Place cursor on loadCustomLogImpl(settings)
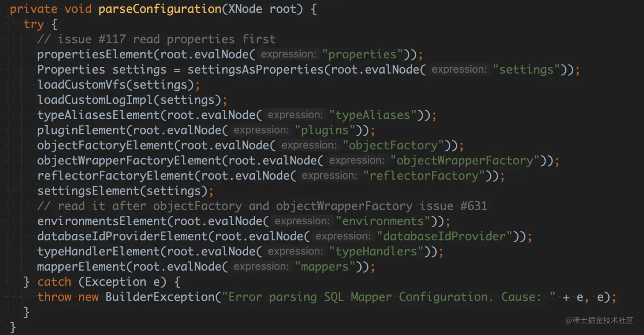This screenshot has width=644, height=335. click(132, 100)
